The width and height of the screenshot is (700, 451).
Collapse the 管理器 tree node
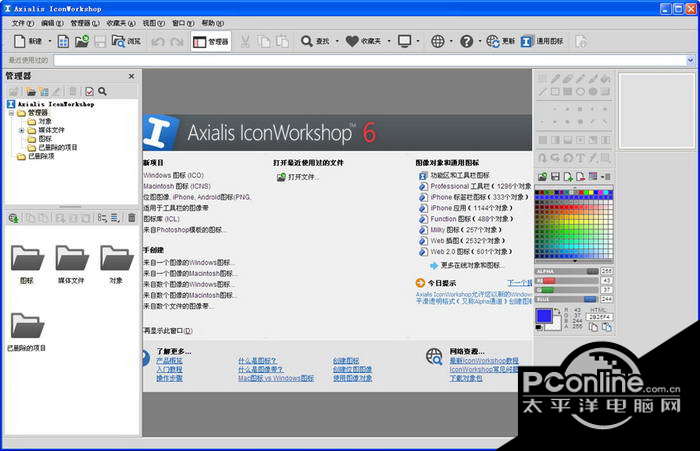(x=11, y=113)
